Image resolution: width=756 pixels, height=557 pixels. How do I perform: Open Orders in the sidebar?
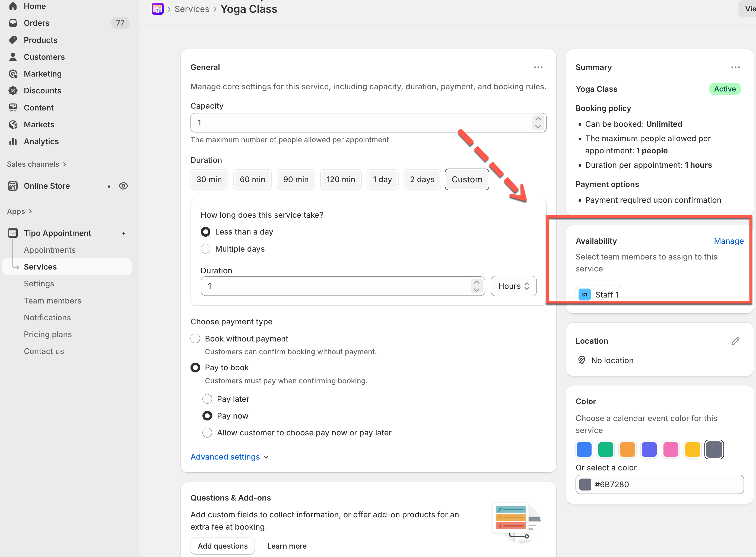point(36,23)
